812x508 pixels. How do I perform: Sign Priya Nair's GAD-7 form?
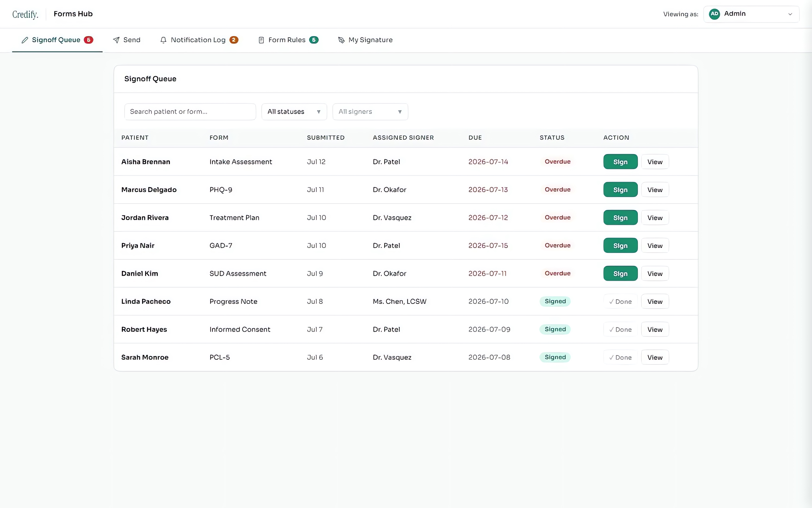coord(620,245)
